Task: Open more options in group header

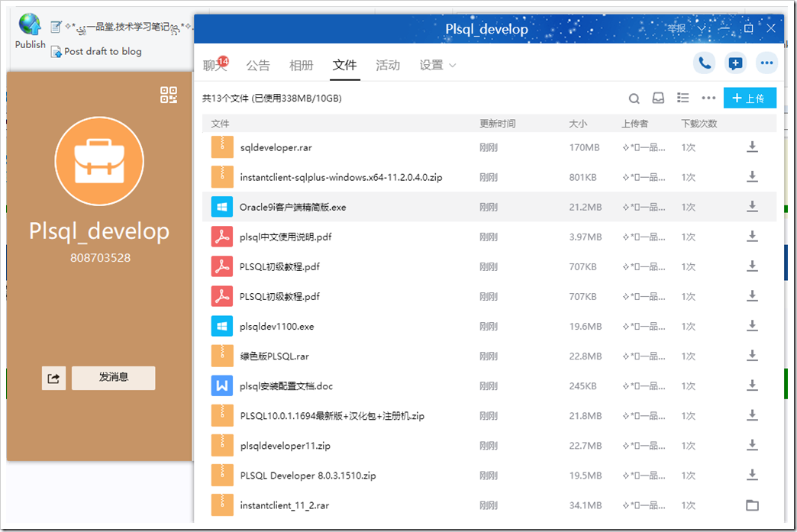Action: tap(766, 63)
